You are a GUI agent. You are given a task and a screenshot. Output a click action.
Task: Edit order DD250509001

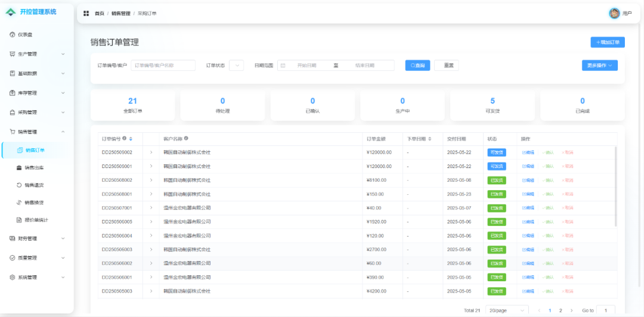[528, 166]
